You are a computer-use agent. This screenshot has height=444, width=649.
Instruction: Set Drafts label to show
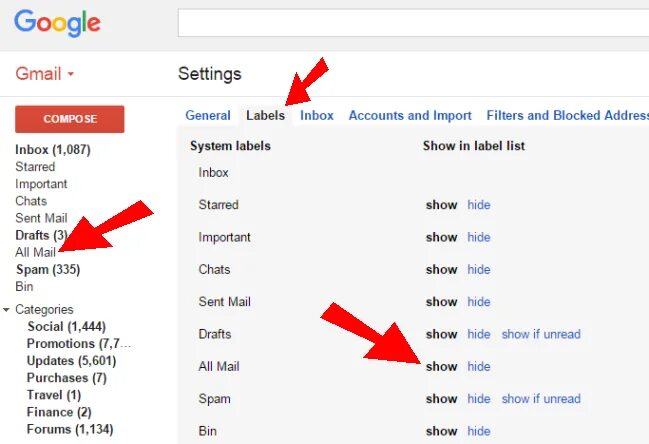(x=441, y=334)
